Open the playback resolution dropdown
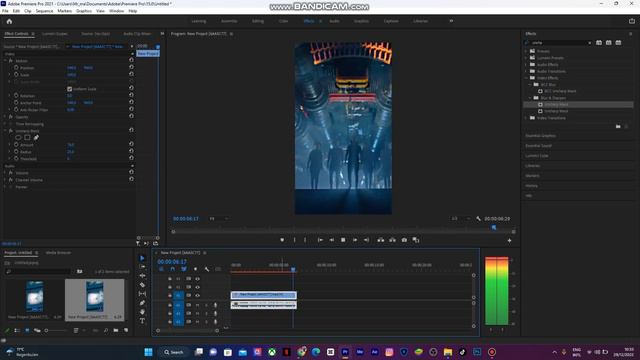 click(x=460, y=219)
